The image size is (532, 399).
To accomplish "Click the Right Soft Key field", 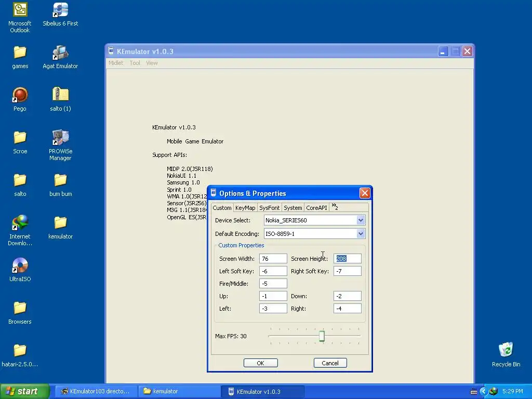I will [348, 271].
